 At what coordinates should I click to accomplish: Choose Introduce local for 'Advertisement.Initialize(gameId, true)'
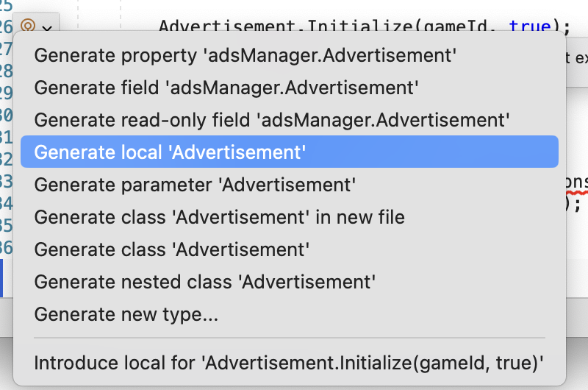click(290, 363)
